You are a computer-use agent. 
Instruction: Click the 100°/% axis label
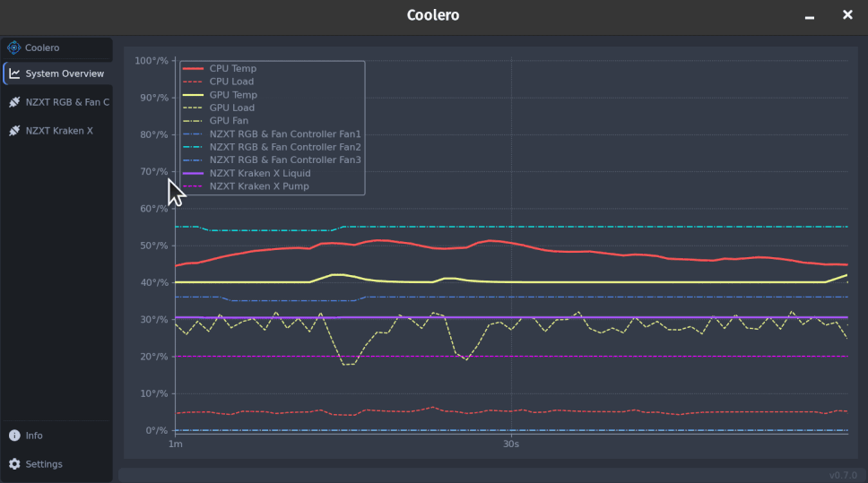point(152,61)
